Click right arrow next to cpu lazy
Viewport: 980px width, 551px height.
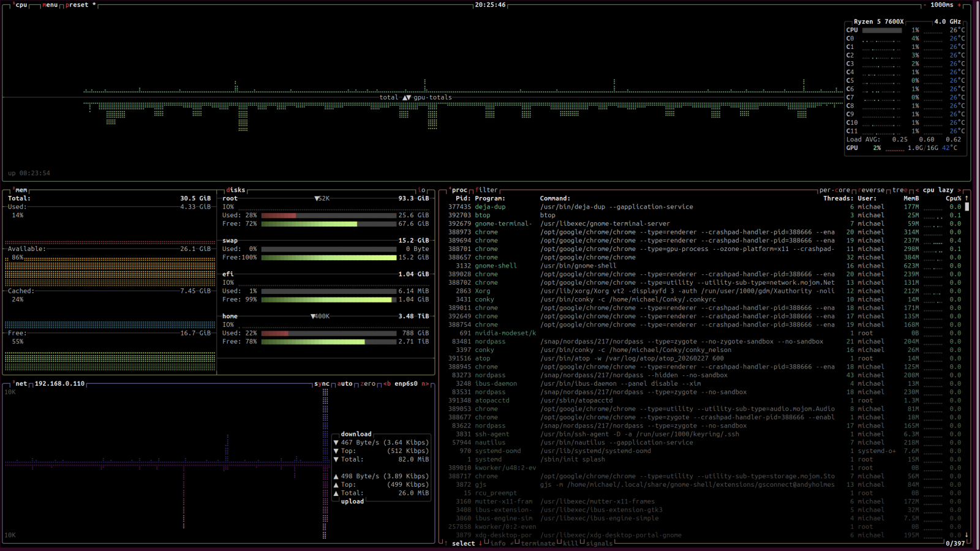(x=959, y=190)
